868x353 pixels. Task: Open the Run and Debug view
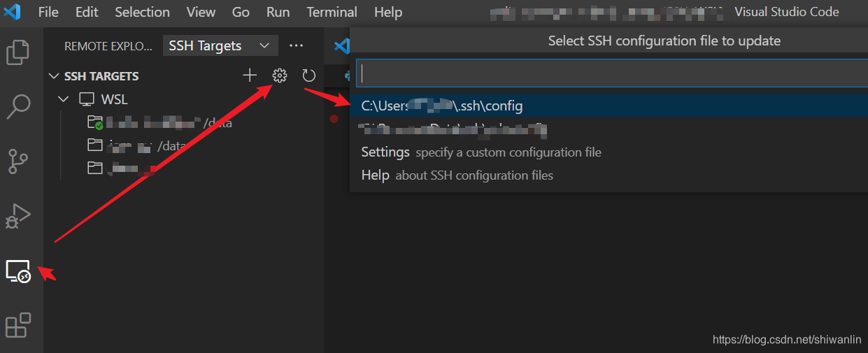[19, 216]
